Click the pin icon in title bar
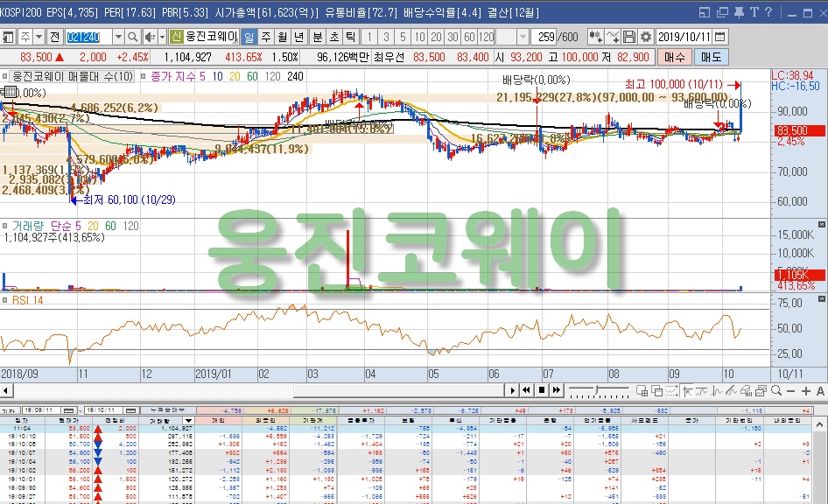The image size is (828, 504). 739,12
